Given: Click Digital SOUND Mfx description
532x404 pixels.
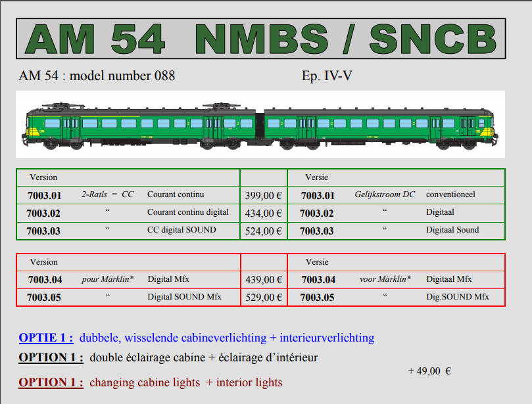Looking at the screenshot, I should point(185,297).
